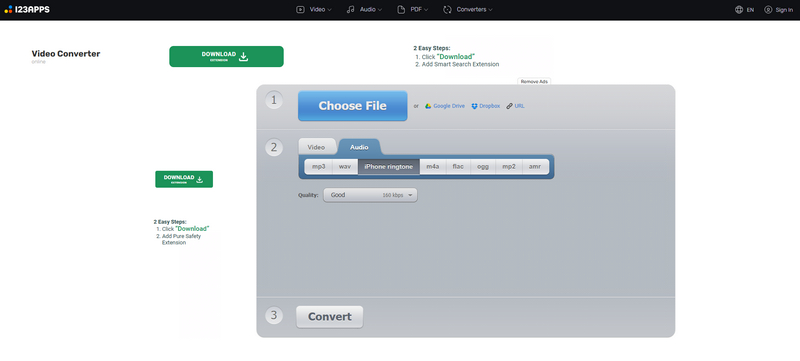The width and height of the screenshot is (800, 361).
Task: Open the Converters menu in the top bar
Action: pos(468,9)
